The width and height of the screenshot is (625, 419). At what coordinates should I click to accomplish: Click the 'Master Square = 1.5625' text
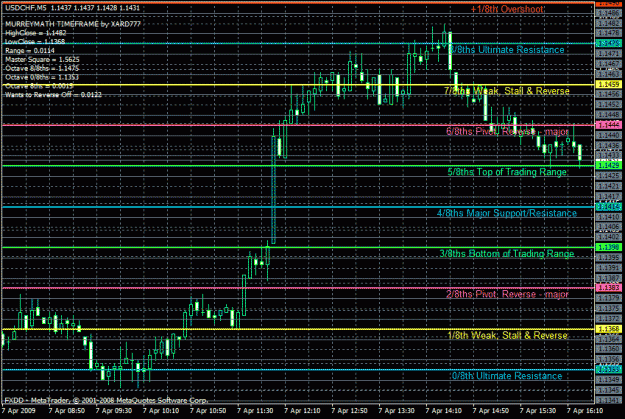pos(42,59)
